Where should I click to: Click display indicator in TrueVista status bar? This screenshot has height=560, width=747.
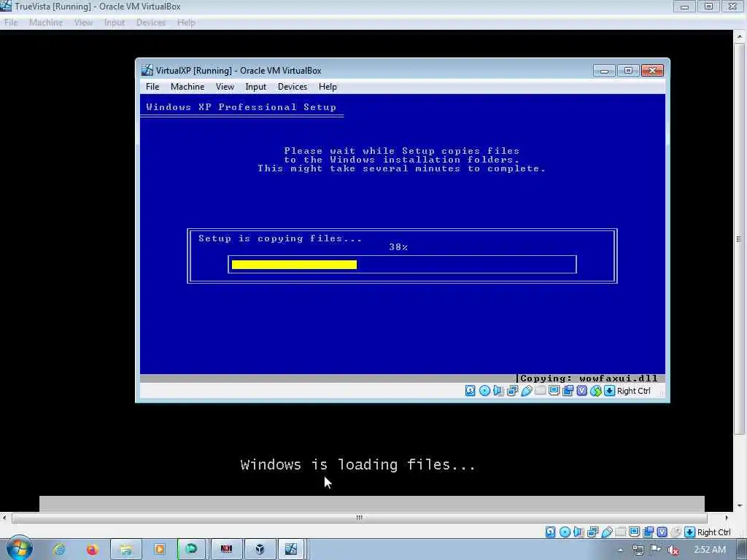[635, 532]
